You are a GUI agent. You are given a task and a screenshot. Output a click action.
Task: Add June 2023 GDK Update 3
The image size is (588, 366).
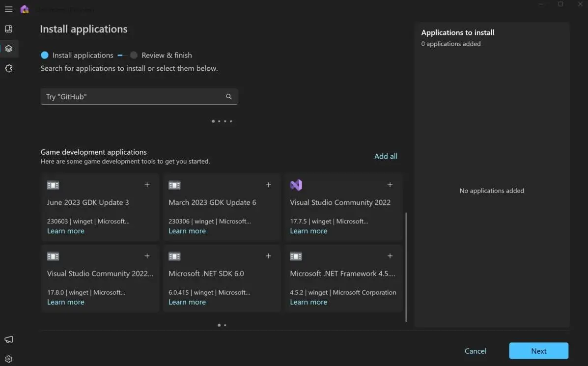(x=147, y=185)
